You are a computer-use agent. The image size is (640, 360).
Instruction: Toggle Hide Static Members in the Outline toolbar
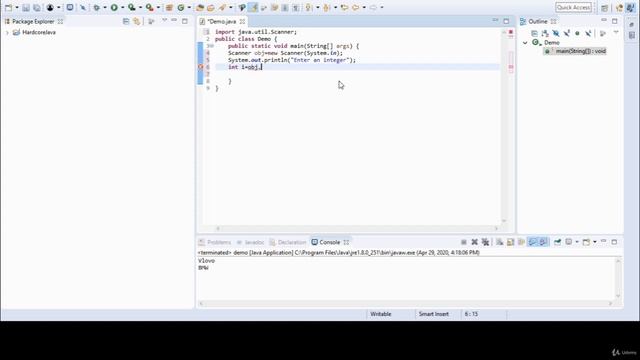(x=567, y=33)
